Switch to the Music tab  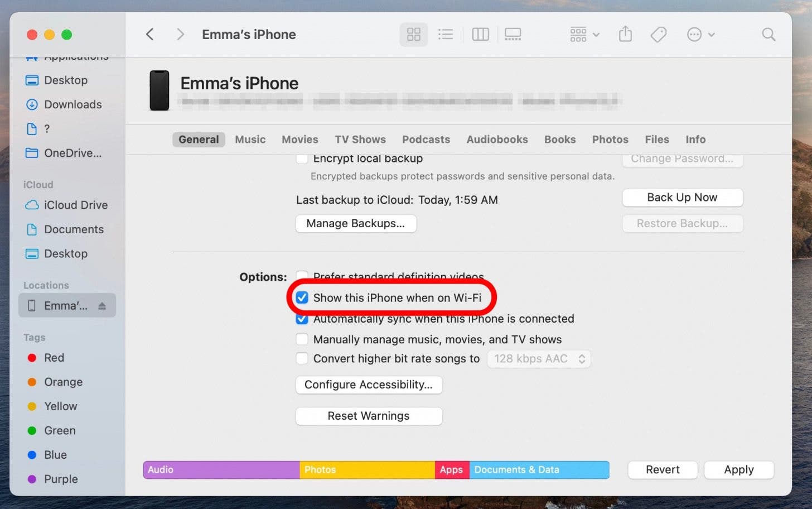pos(250,140)
